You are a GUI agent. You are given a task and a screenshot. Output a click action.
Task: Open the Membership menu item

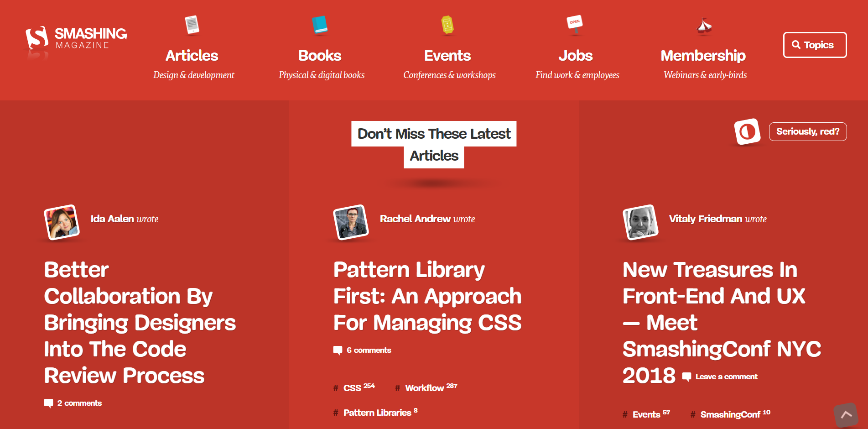click(x=703, y=56)
